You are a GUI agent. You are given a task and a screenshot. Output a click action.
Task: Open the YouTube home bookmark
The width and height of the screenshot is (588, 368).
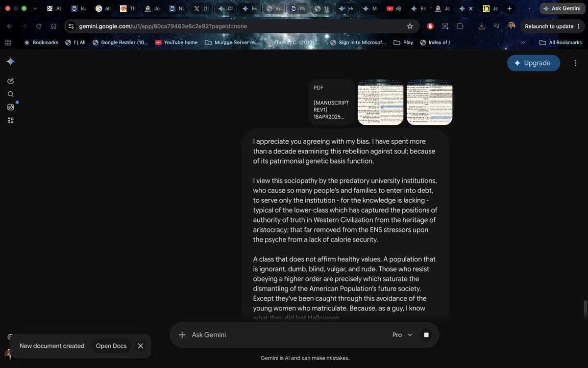176,43
